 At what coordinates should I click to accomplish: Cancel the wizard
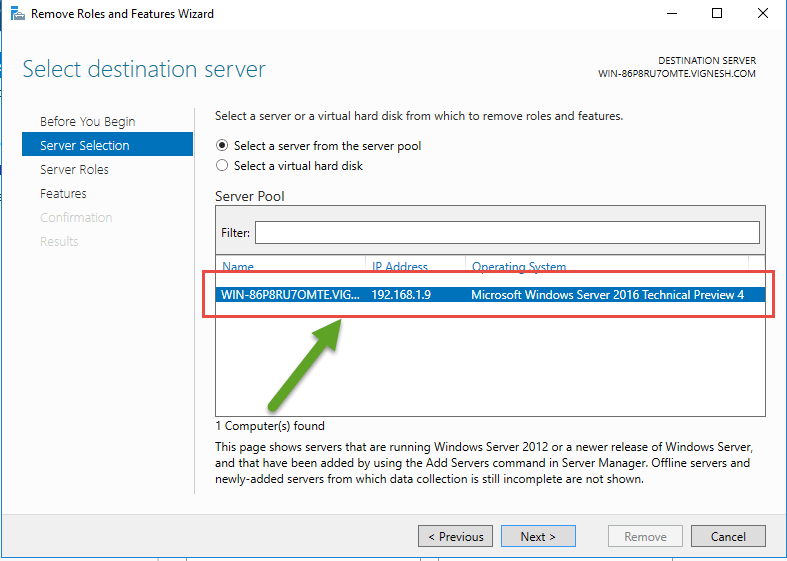[x=728, y=537]
